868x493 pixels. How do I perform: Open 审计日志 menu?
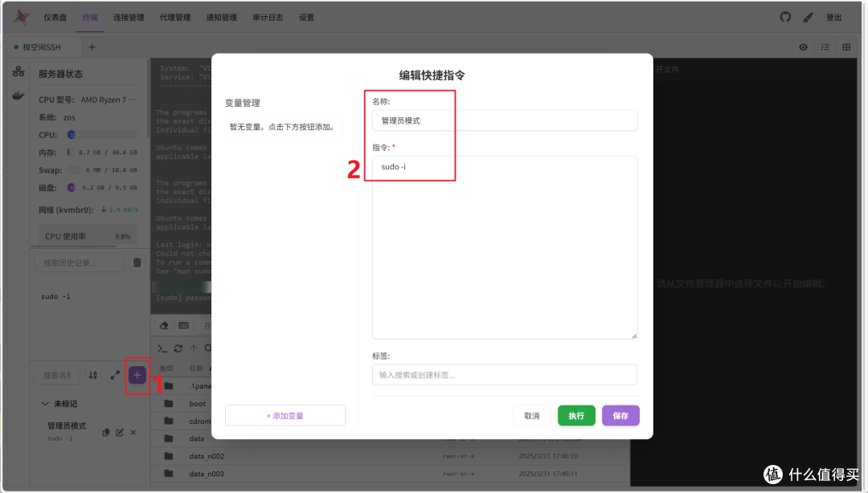click(x=268, y=17)
